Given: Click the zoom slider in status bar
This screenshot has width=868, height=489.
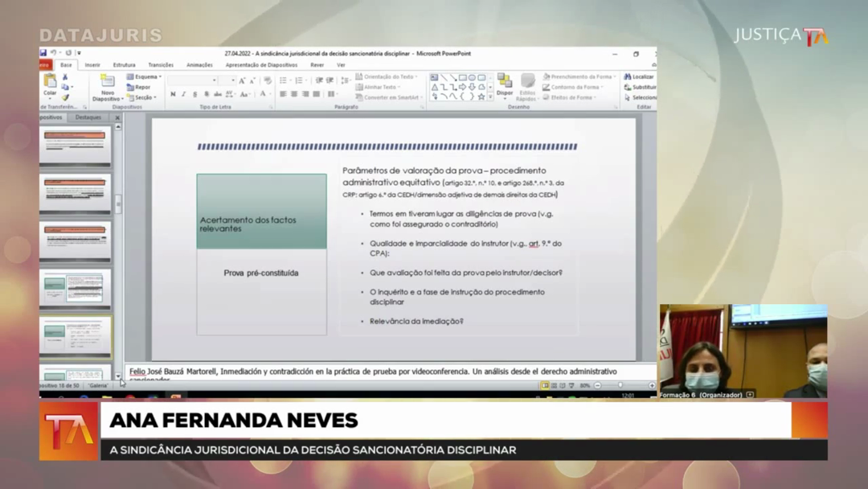Looking at the screenshot, I should tap(620, 386).
